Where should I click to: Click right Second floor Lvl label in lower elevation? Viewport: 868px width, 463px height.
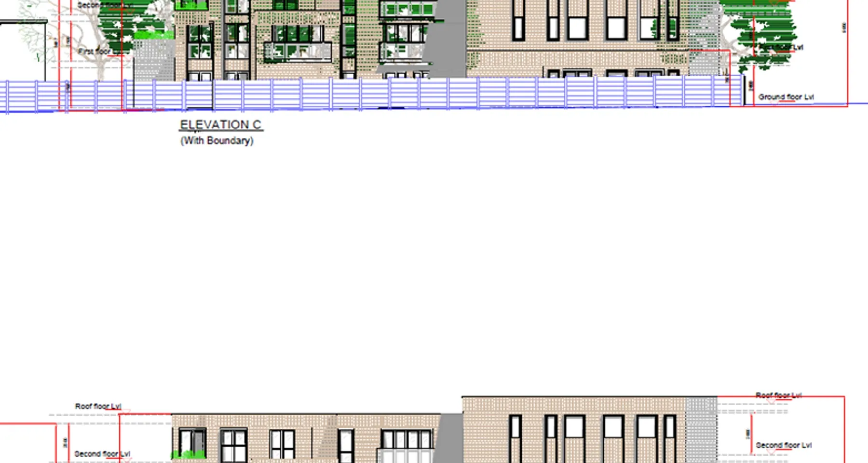[784, 445]
